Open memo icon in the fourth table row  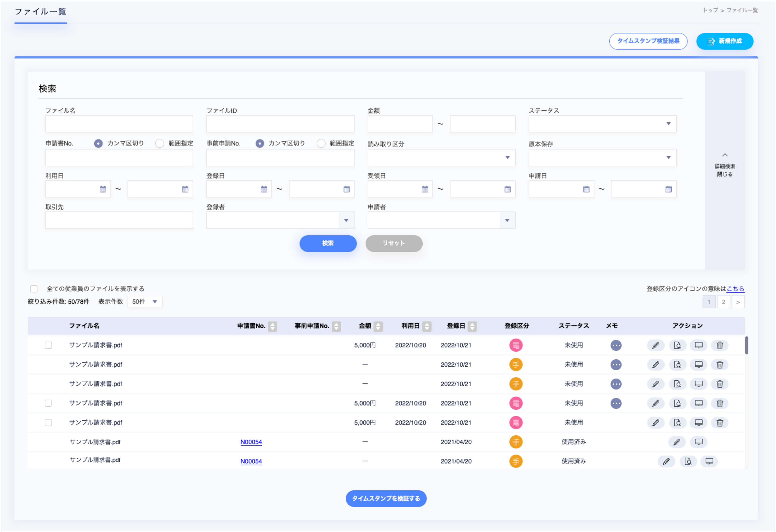click(616, 403)
